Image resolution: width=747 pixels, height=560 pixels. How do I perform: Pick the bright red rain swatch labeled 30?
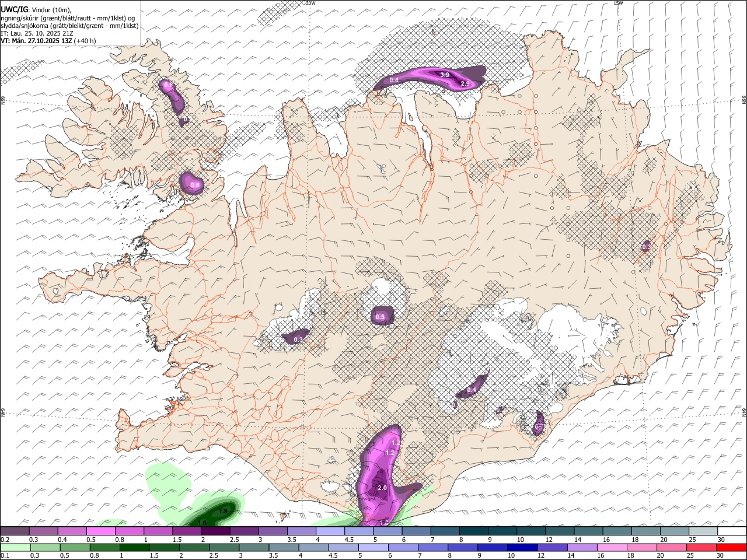[x=731, y=547]
